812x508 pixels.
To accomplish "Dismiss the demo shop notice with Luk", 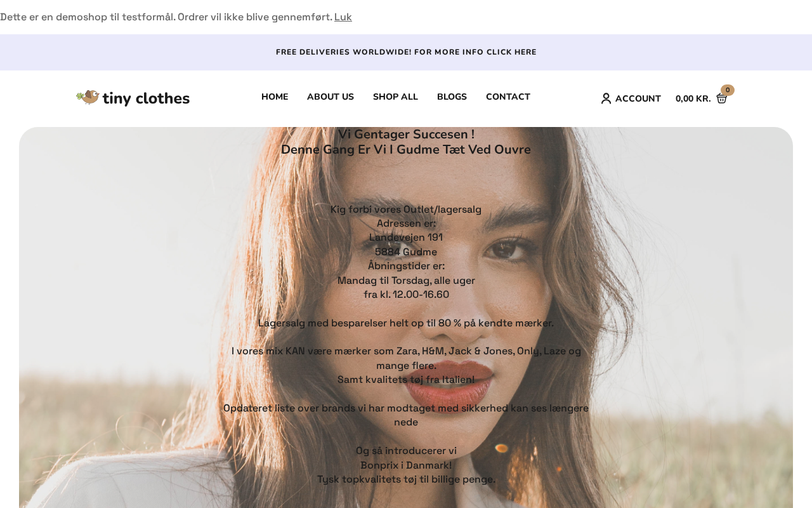I will (343, 17).
